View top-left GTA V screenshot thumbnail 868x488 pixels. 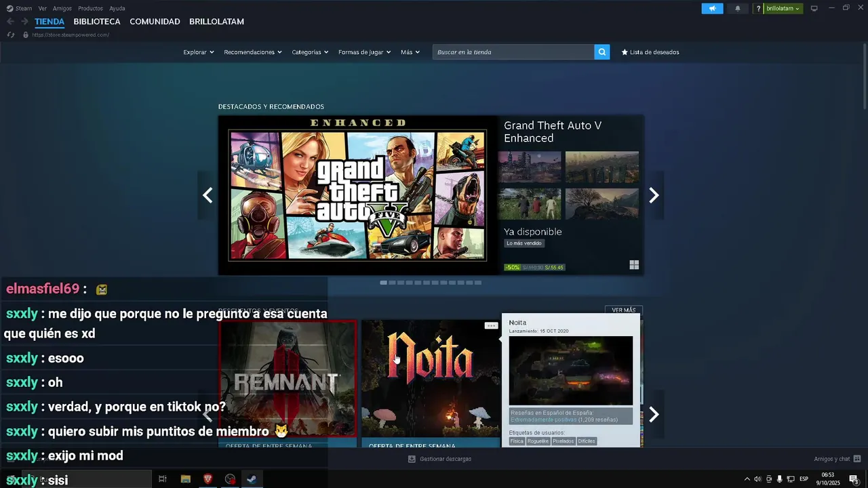click(x=530, y=167)
